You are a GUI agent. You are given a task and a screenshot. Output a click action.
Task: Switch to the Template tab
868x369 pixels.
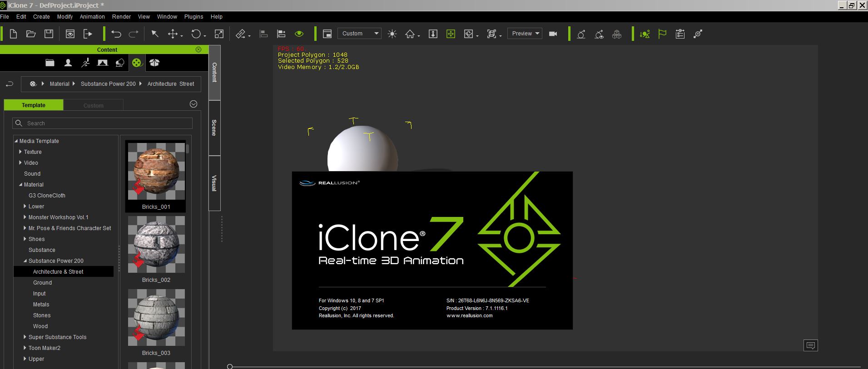click(34, 105)
